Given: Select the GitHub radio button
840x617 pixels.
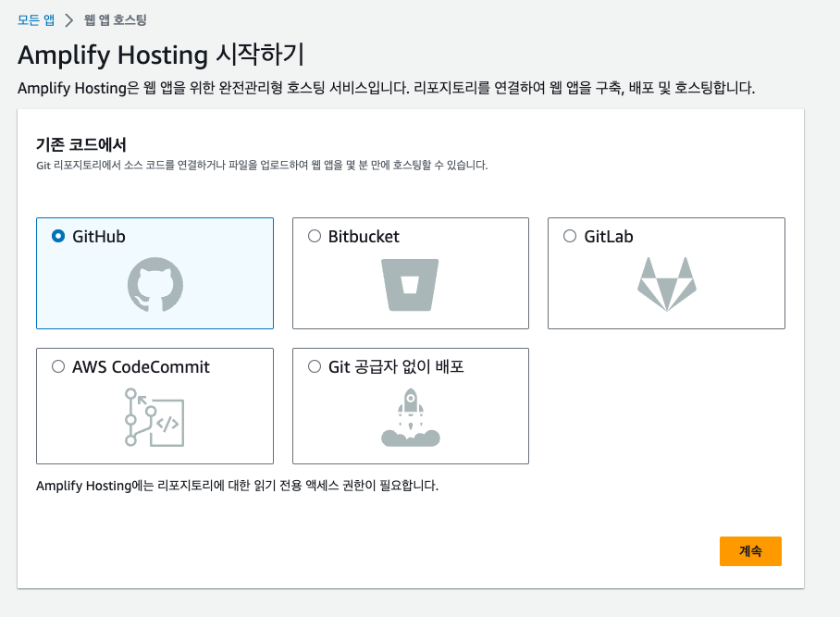Looking at the screenshot, I should (58, 236).
